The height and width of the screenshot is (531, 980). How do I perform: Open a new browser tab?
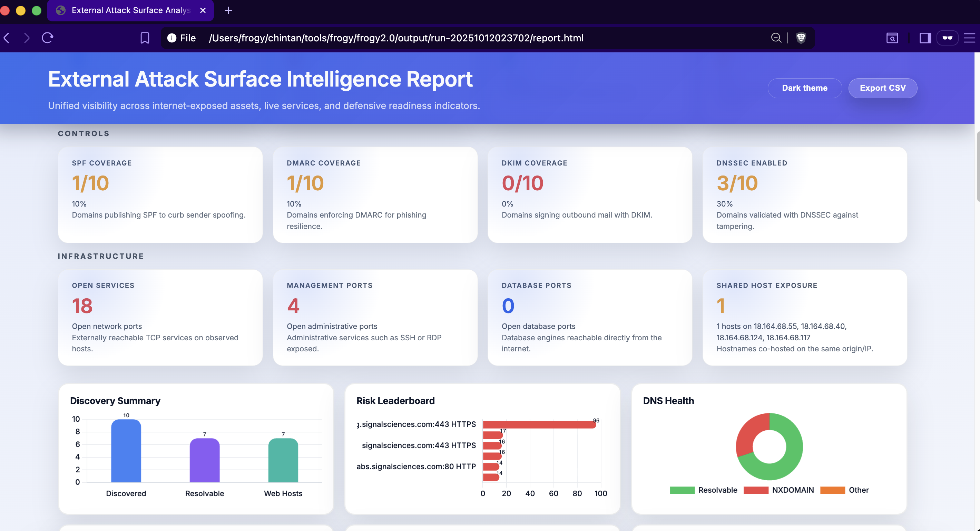(228, 10)
